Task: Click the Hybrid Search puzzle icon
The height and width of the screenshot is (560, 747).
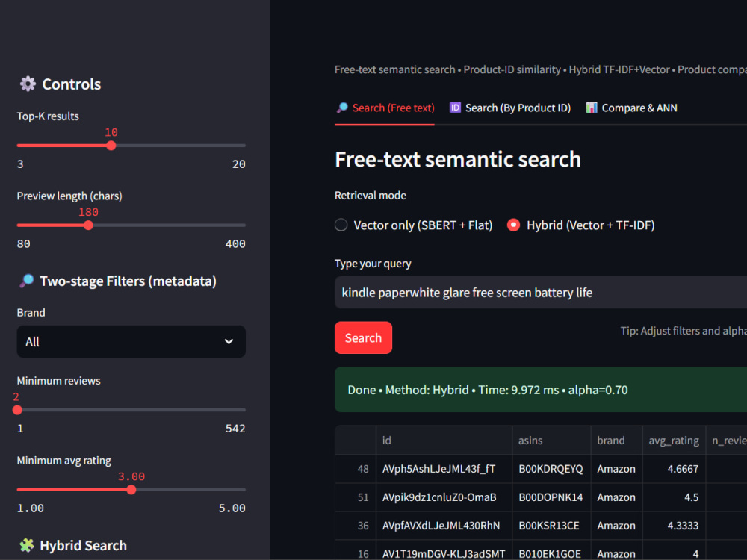Action: [x=27, y=545]
